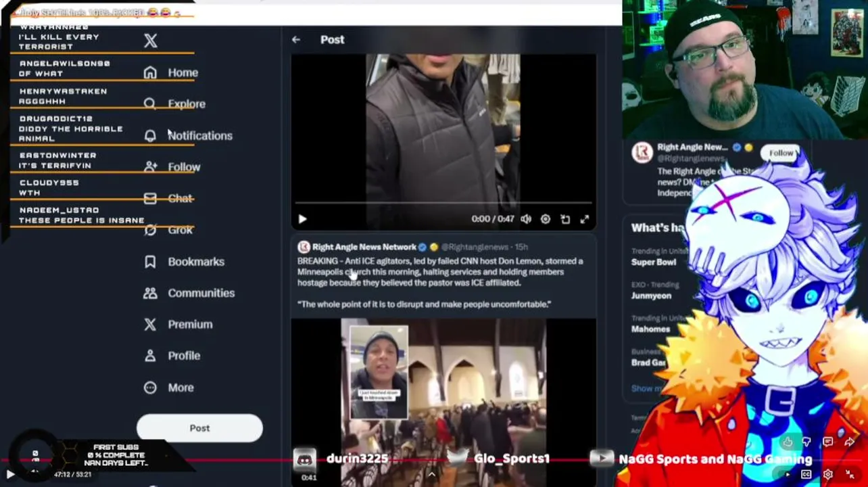Click the Glo_Sports1 Twitter handle
The height and width of the screenshot is (487, 868).
coord(511,459)
